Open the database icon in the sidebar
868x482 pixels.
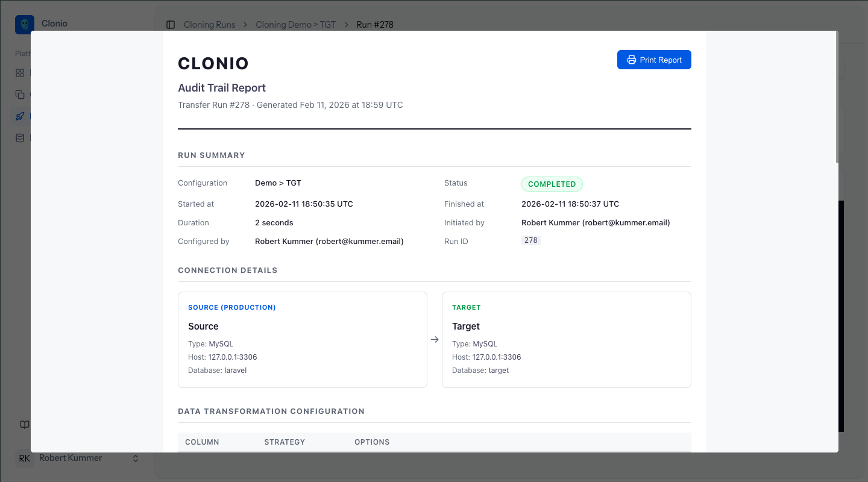point(20,137)
